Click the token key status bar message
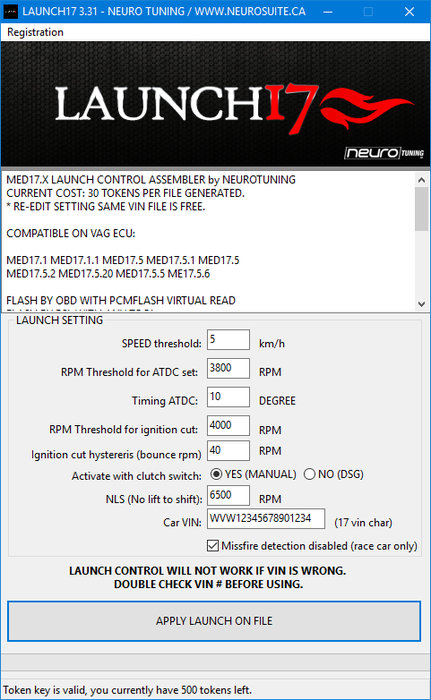The image size is (431, 700). [127, 690]
